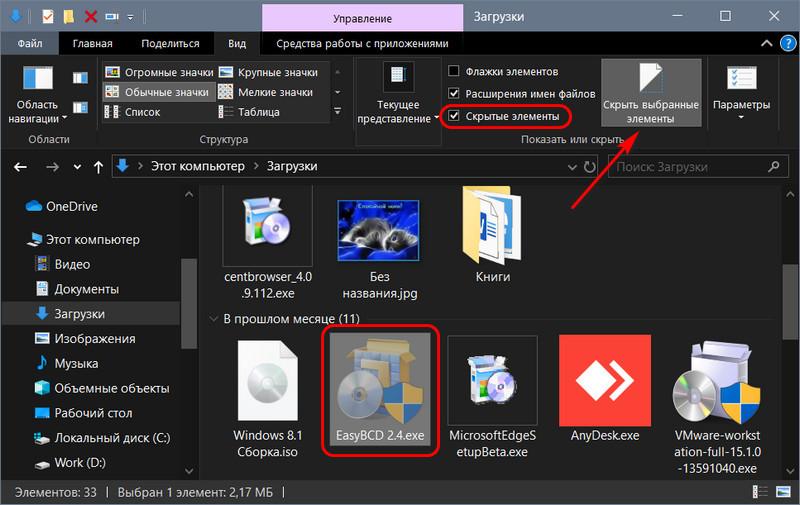The image size is (800, 505).
Task: Select the VMware-workstation-full installer file
Action: click(717, 407)
